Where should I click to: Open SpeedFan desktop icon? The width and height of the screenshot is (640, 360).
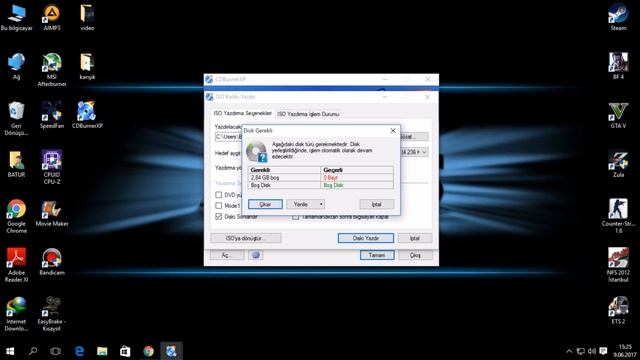(52, 116)
